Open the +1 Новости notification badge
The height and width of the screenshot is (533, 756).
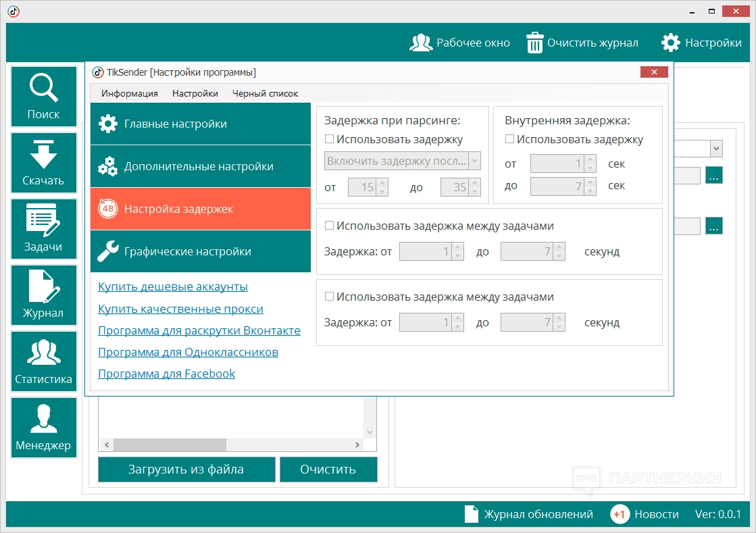pos(620,514)
